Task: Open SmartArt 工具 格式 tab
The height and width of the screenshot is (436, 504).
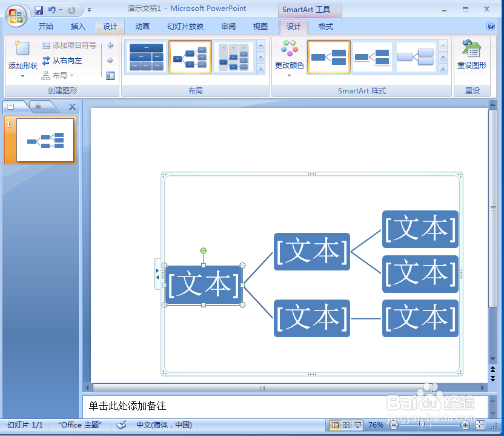Action: [326, 27]
